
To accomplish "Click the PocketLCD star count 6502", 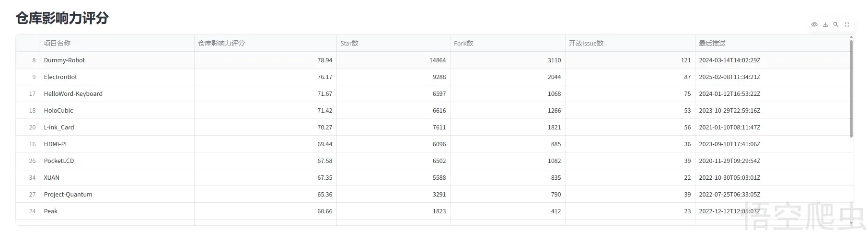I will (439, 161).
